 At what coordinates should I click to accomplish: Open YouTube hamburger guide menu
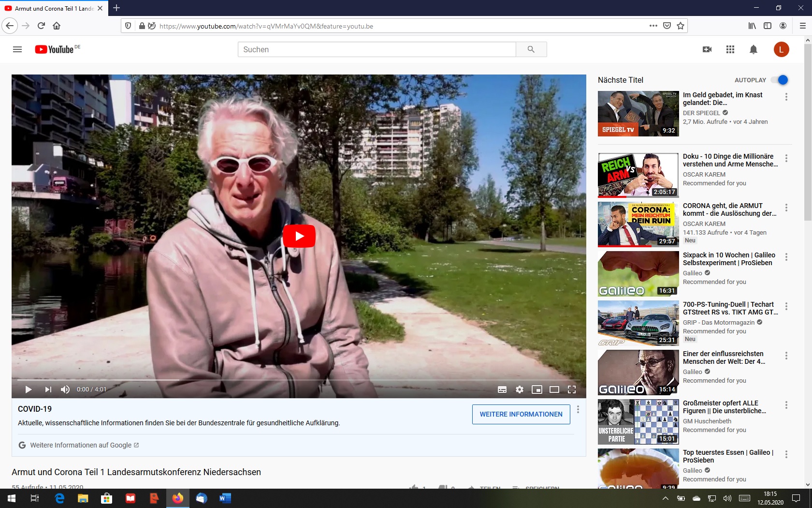[17, 49]
